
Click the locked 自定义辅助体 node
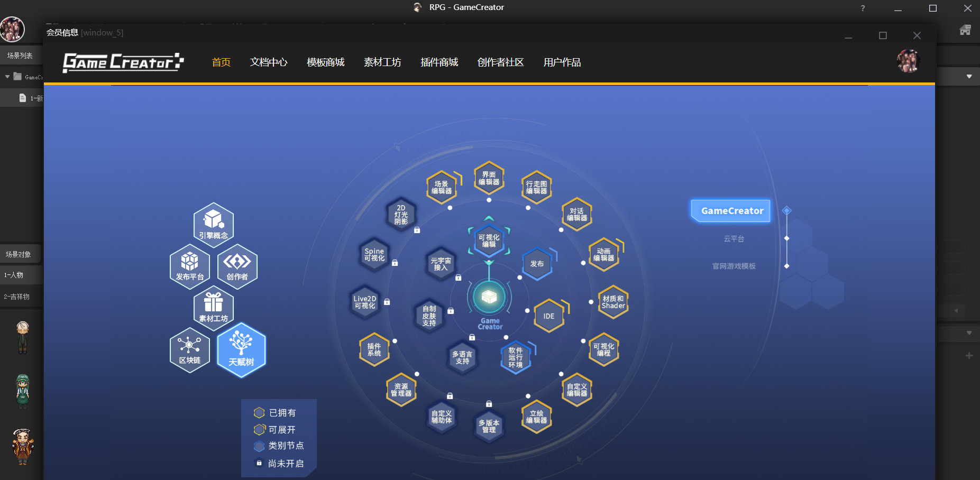click(x=442, y=417)
